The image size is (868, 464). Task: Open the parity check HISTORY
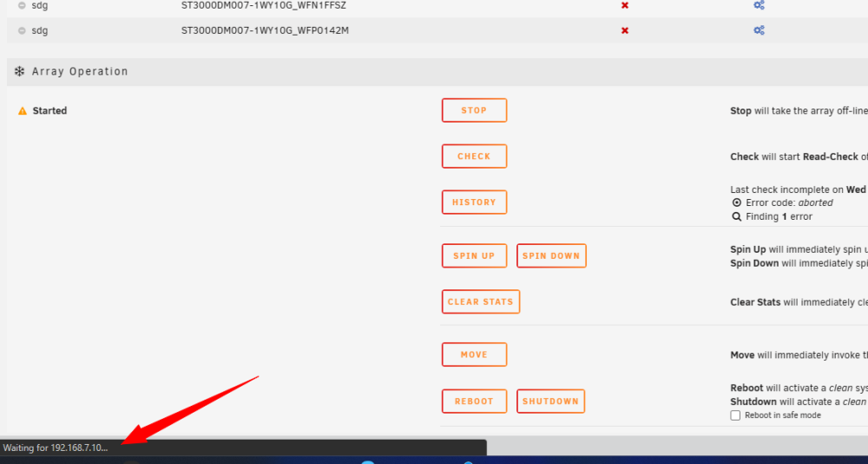tap(474, 202)
